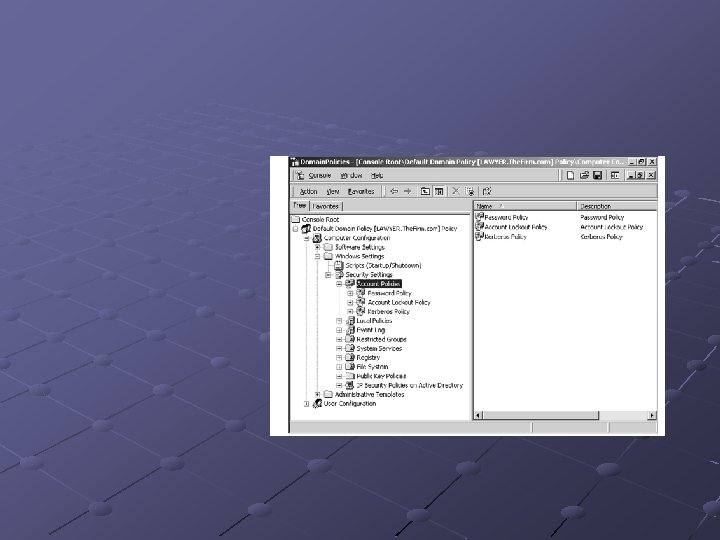Expand the Event Log node
Viewport: 720px width, 540px height.
(x=339, y=330)
